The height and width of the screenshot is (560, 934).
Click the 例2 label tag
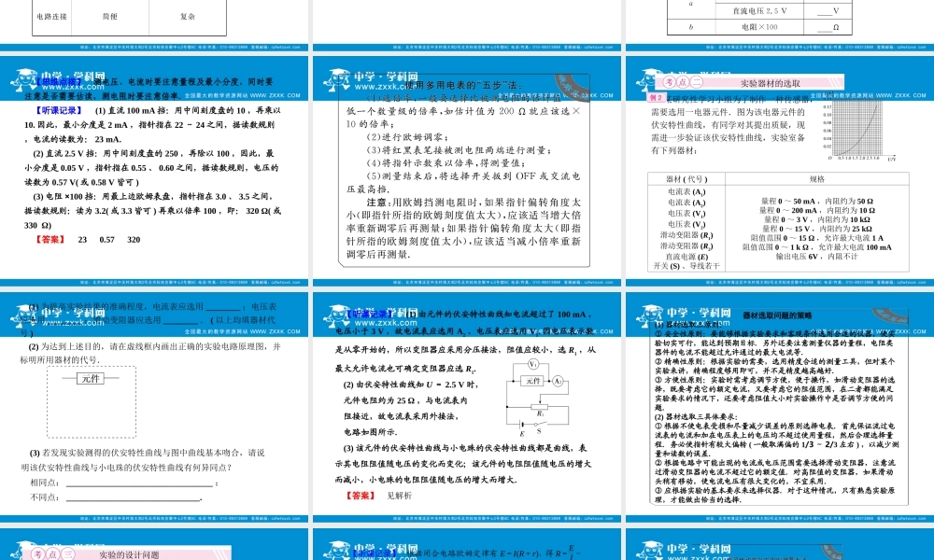coord(657,98)
